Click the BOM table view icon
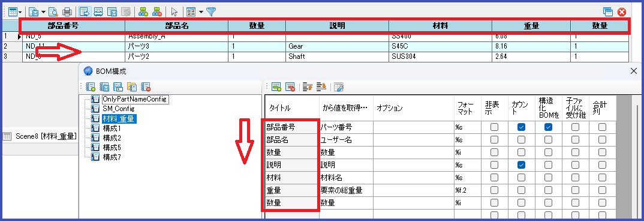The width and height of the screenshot is (644, 221). [x=13, y=12]
